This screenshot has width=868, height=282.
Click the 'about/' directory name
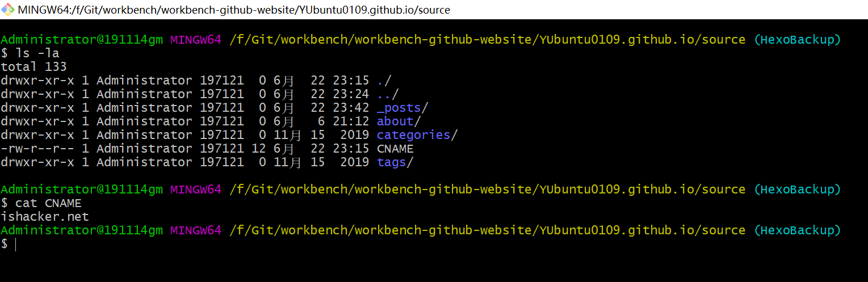coord(399,121)
